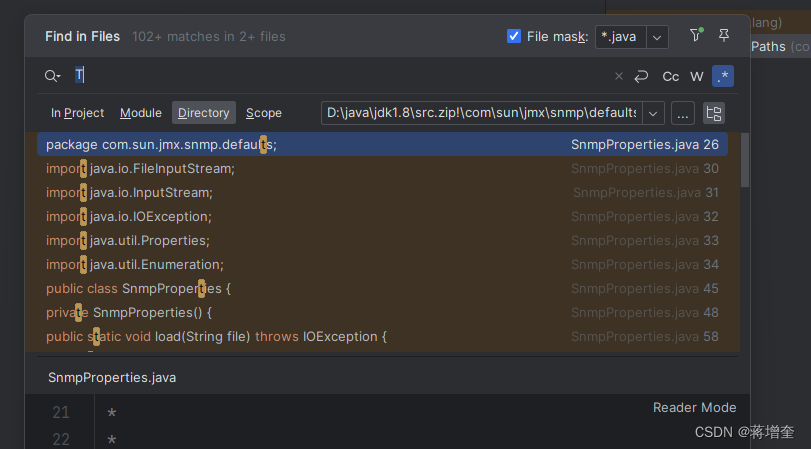
Task: Select result 'import java.io.FileInputStream;'
Action: 382,169
